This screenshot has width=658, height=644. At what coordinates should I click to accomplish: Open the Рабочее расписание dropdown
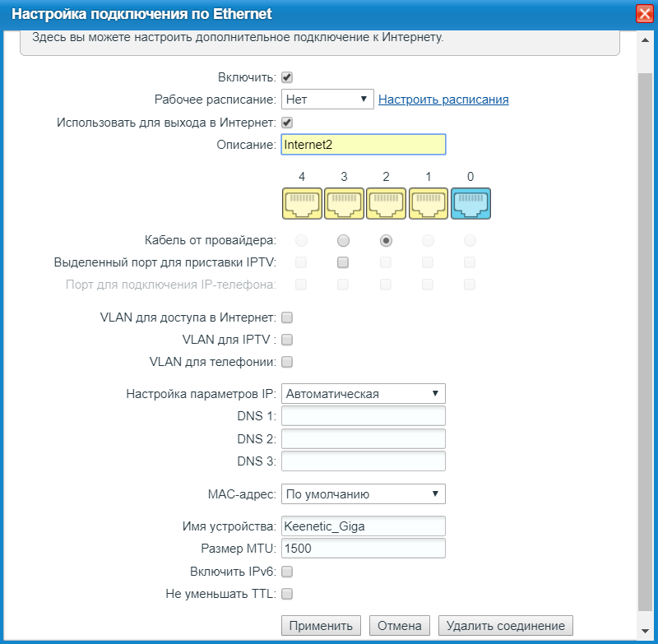pyautogui.click(x=327, y=100)
